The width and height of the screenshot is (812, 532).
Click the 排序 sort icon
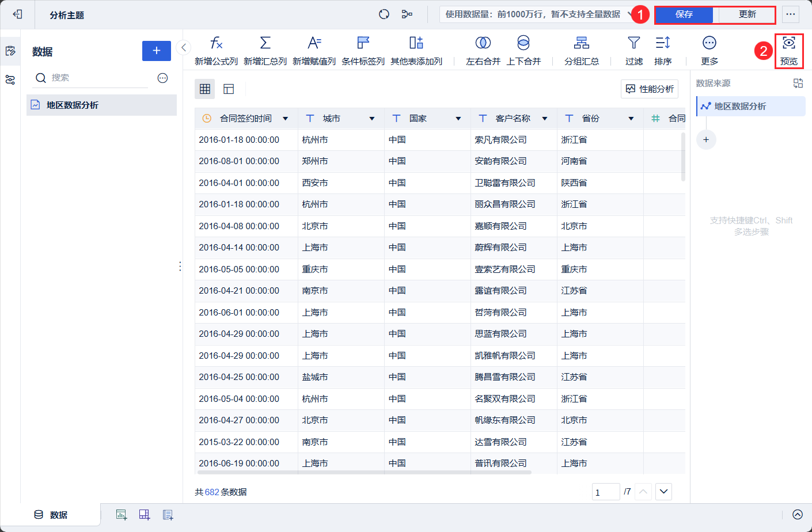[663, 43]
